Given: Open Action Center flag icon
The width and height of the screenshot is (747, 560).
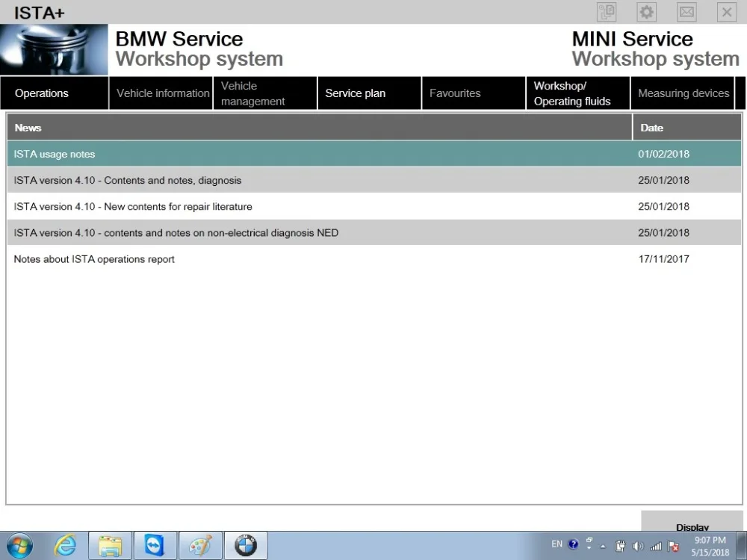Looking at the screenshot, I should (x=674, y=547).
